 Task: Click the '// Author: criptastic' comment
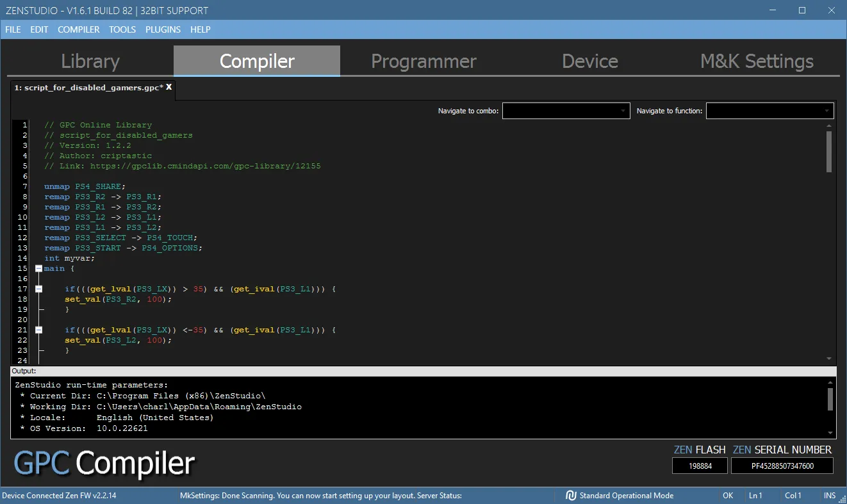[98, 156]
